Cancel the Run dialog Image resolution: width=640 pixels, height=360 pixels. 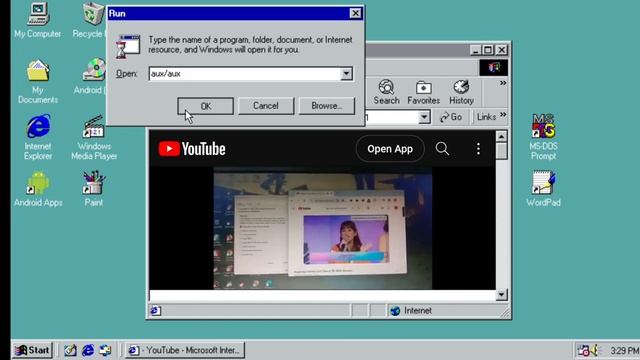tap(266, 106)
